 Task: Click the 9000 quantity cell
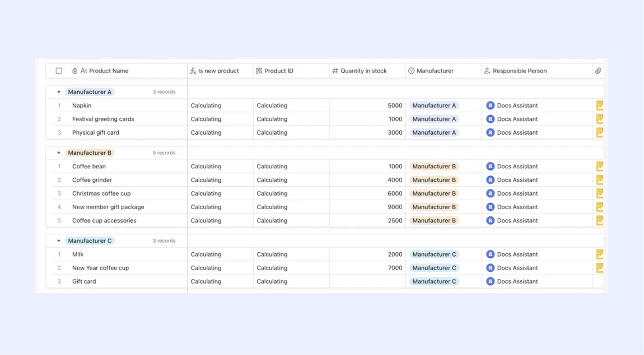pyautogui.click(x=368, y=207)
